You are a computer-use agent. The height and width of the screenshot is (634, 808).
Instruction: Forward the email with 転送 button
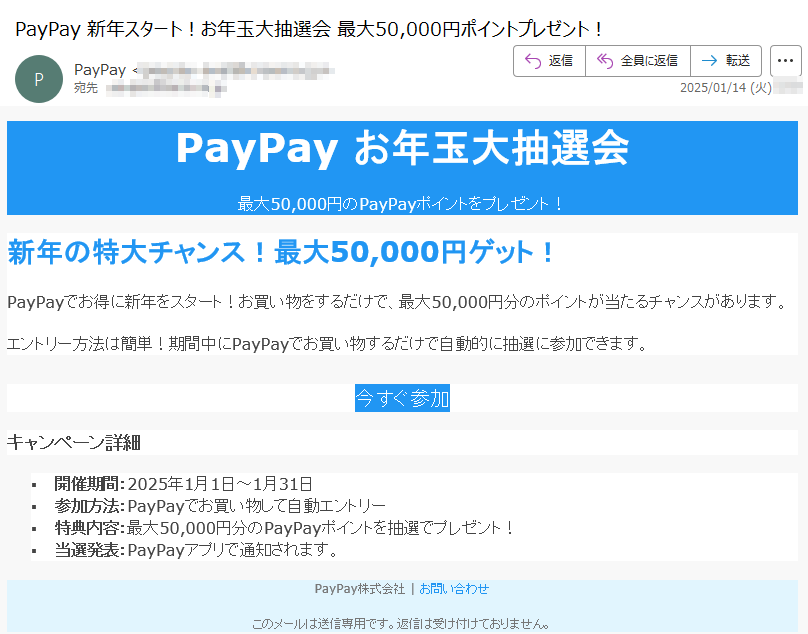[726, 61]
